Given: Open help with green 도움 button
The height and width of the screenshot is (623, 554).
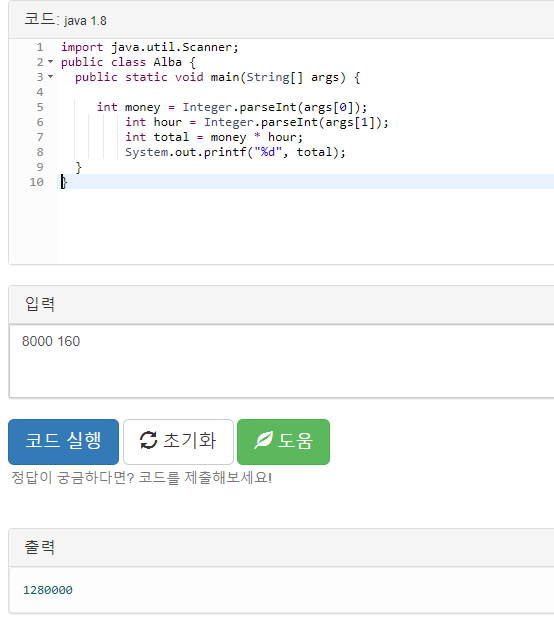Looking at the screenshot, I should (283, 441).
